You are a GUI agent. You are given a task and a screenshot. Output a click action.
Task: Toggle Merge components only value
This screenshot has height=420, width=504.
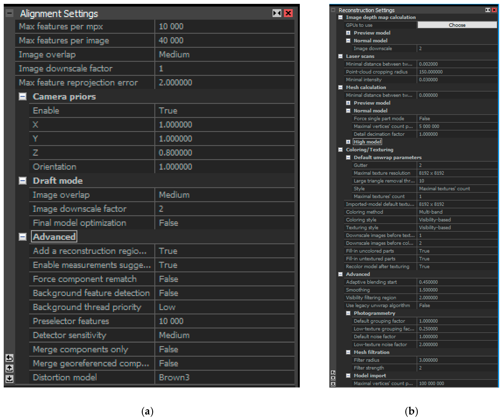tap(225, 349)
